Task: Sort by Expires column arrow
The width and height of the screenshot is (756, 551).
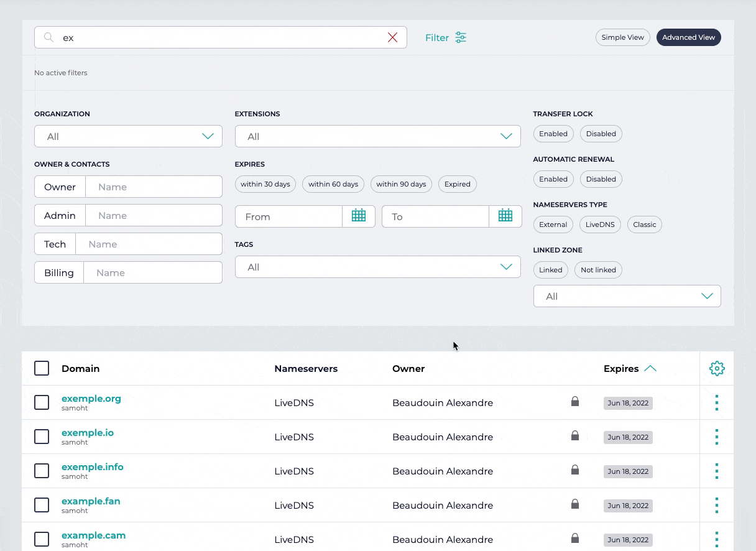Action: [650, 368]
